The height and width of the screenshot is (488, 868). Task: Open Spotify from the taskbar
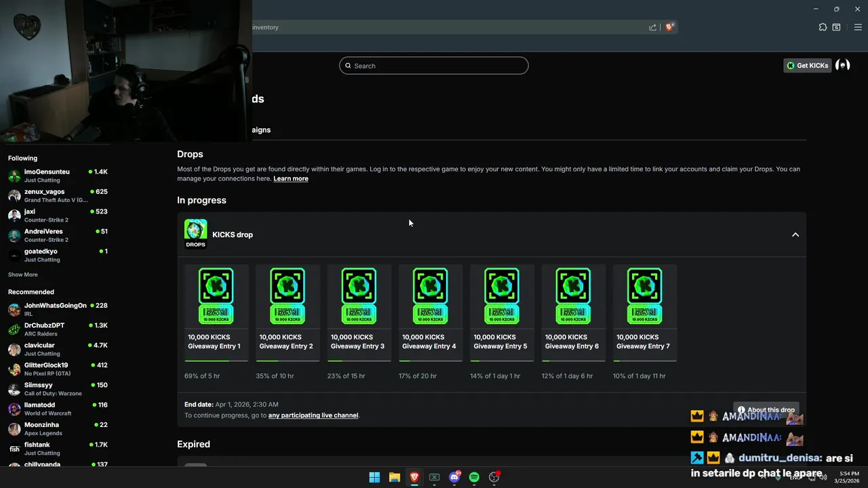click(474, 477)
